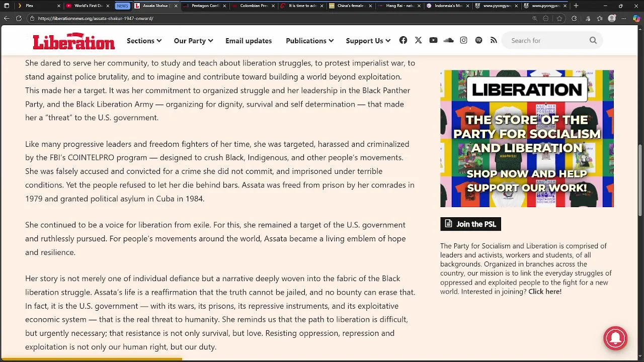
Task: Switch to the Colombian Pres tab
Action: 254,6
